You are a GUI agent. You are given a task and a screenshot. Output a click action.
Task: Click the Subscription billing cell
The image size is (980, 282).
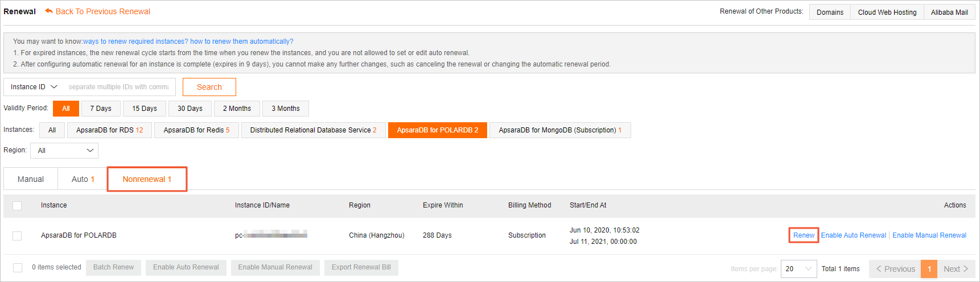527,235
